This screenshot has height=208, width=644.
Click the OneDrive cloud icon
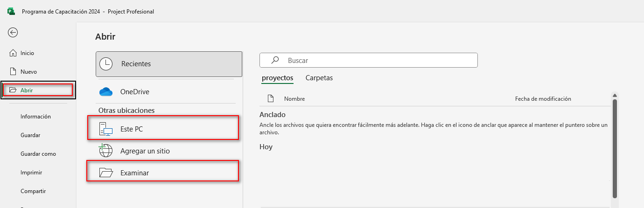point(106,92)
